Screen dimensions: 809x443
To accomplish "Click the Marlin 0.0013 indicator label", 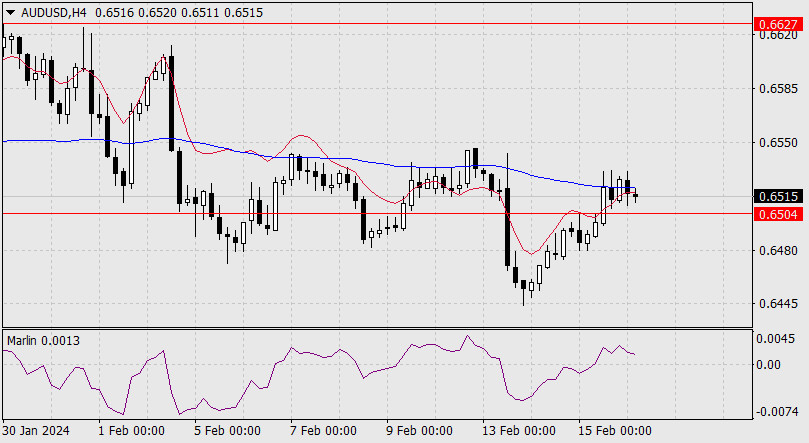I will coord(43,341).
